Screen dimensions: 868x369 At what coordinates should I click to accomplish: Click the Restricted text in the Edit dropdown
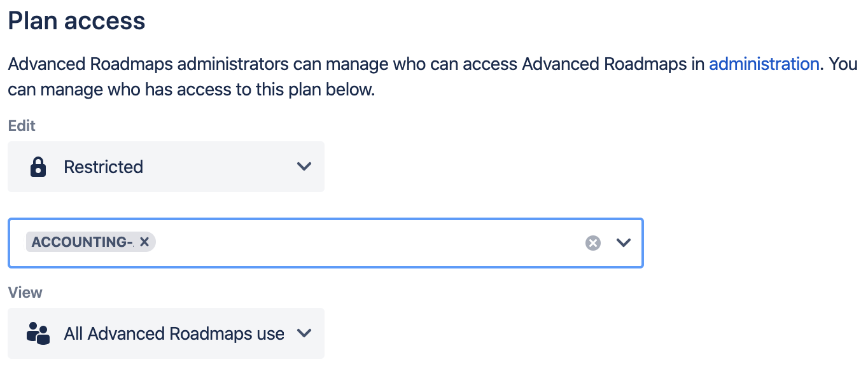pos(104,167)
